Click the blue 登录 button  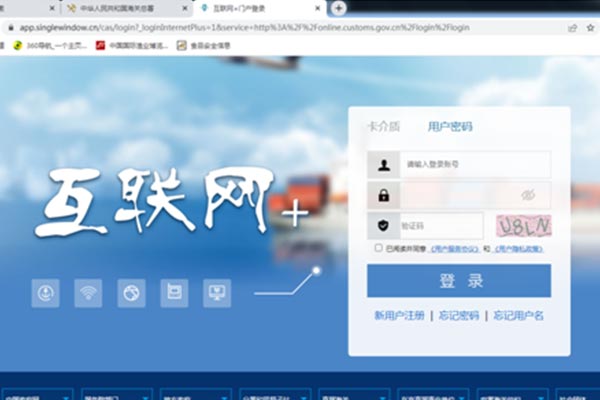459,281
